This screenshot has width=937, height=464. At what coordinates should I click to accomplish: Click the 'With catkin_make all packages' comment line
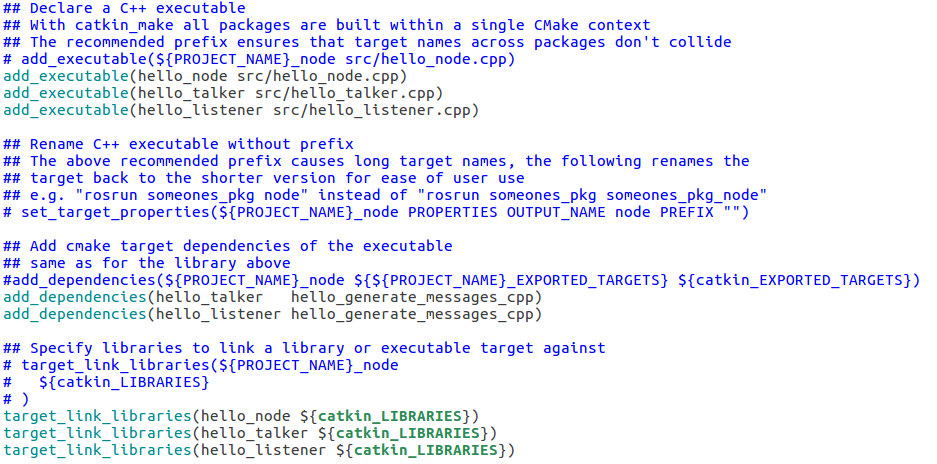pyautogui.click(x=326, y=25)
